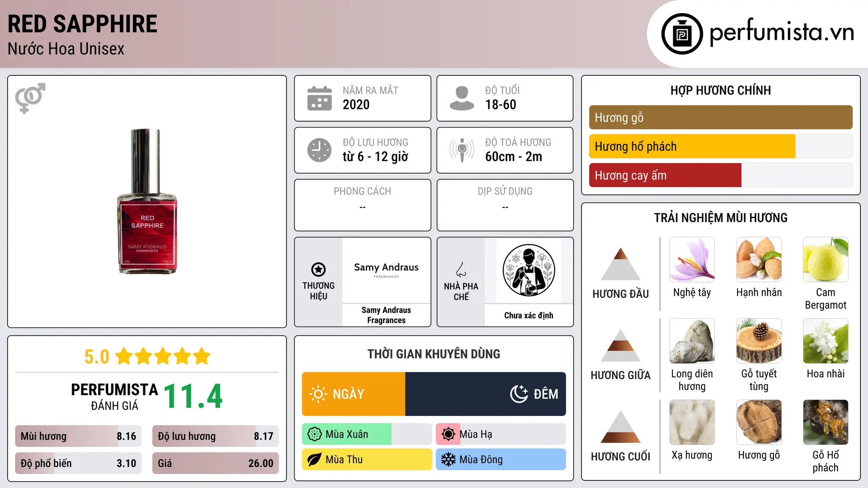
Task: Click the Hương giữa pyramid icon
Action: 620,345
